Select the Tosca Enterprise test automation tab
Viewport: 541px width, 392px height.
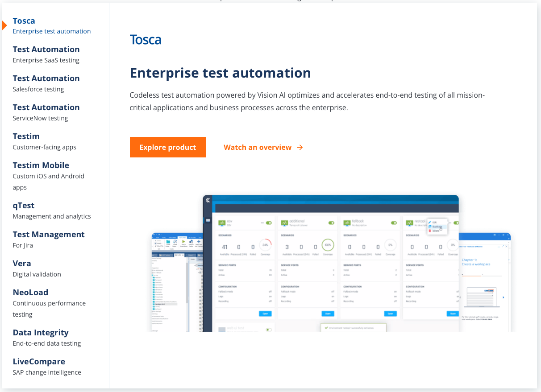(x=52, y=26)
